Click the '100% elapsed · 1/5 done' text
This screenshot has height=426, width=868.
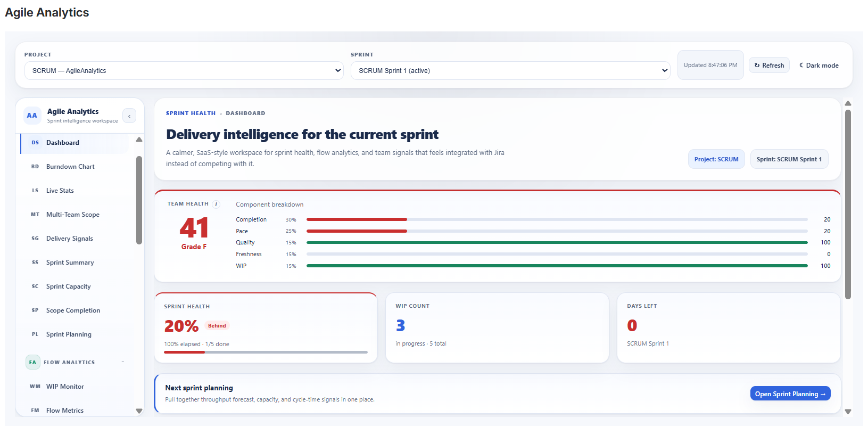pyautogui.click(x=196, y=344)
